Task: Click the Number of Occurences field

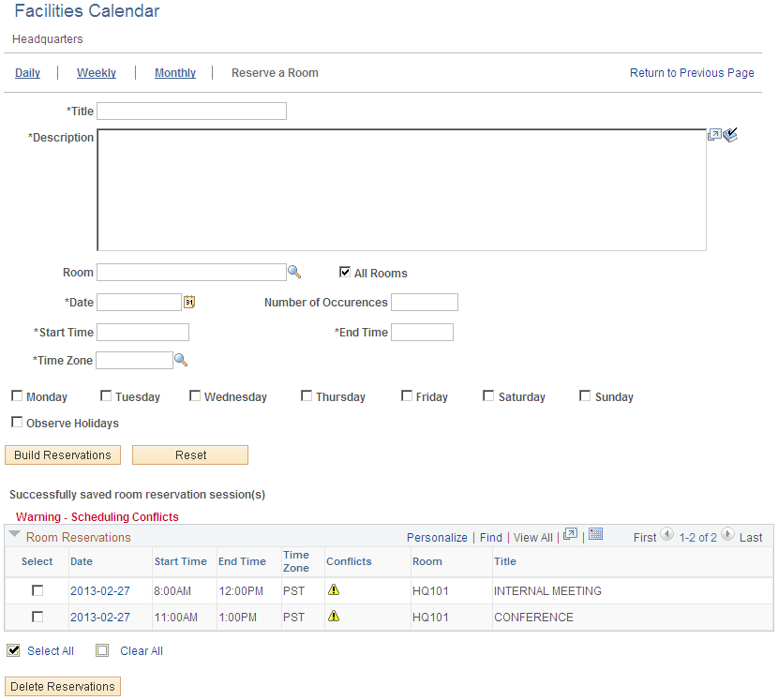Action: click(425, 302)
